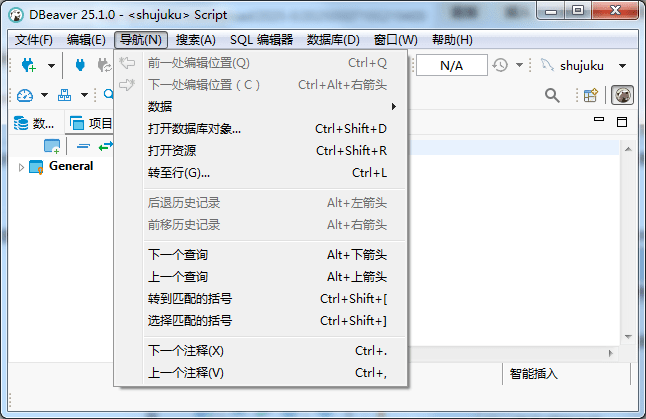646x419 pixels.
Task: Click the collapse all icon in navigator
Action: coord(83,146)
